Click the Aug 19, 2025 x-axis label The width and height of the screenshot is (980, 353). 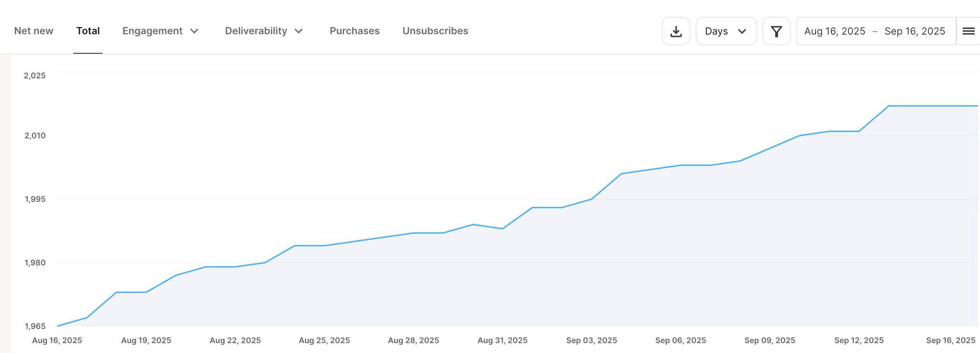tap(146, 341)
